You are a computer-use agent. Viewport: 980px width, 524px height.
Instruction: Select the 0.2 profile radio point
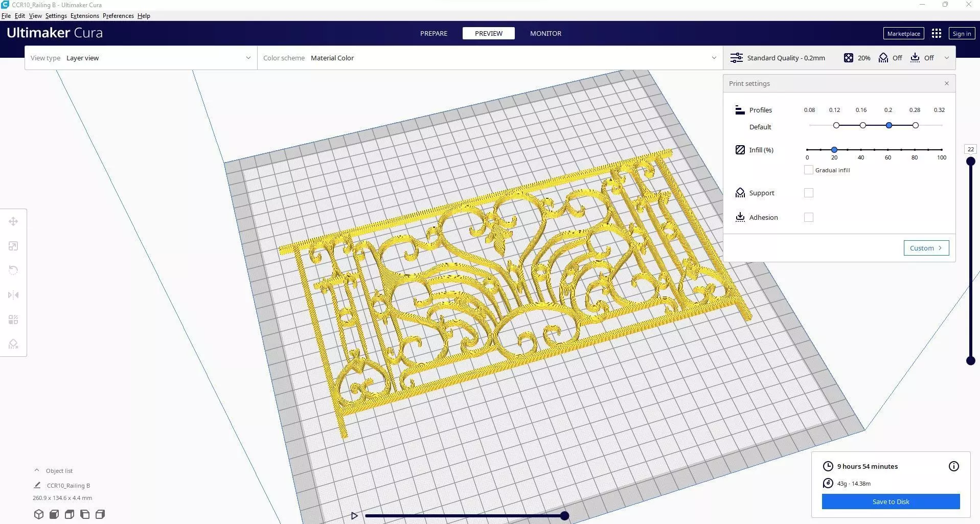tap(889, 125)
